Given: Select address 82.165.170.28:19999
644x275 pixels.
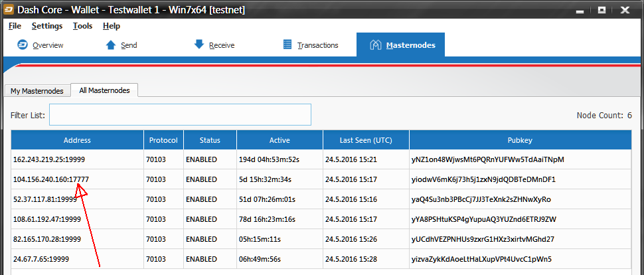Looking at the screenshot, I should tap(47, 239).
